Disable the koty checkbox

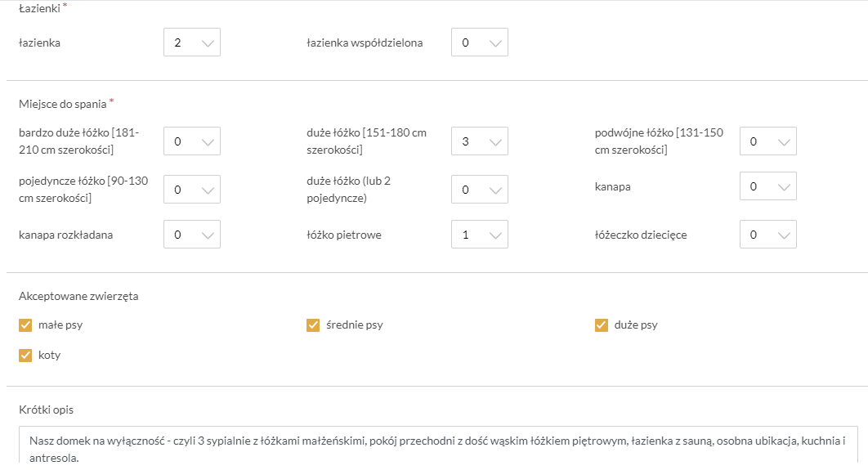[25, 356]
